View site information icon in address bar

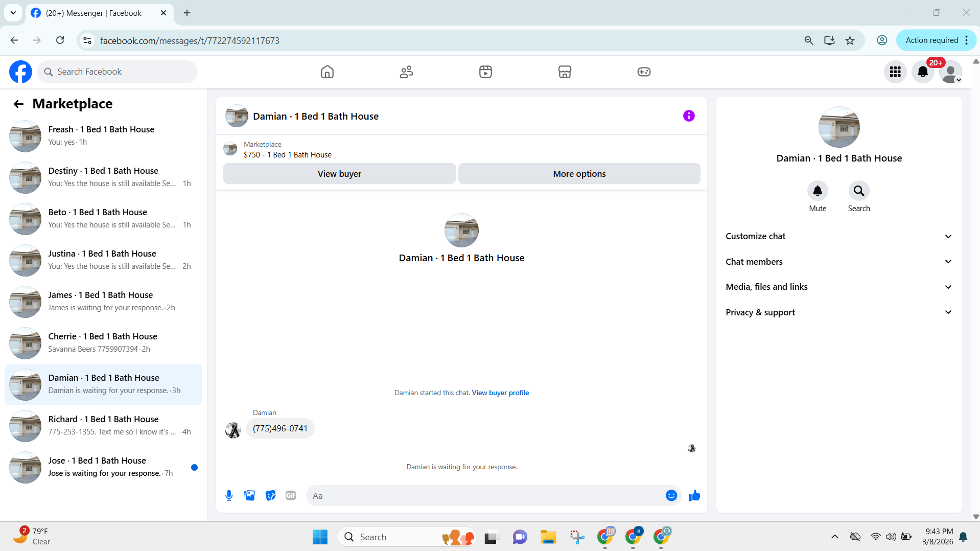(87, 40)
